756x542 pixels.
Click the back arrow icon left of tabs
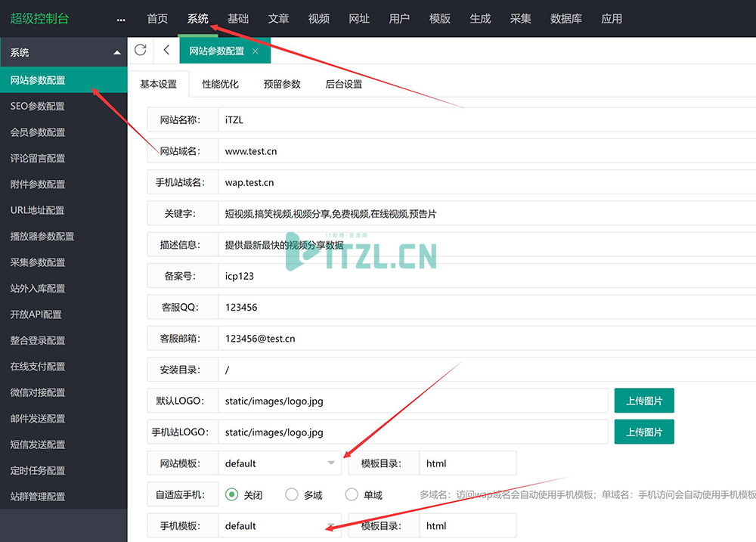point(166,51)
